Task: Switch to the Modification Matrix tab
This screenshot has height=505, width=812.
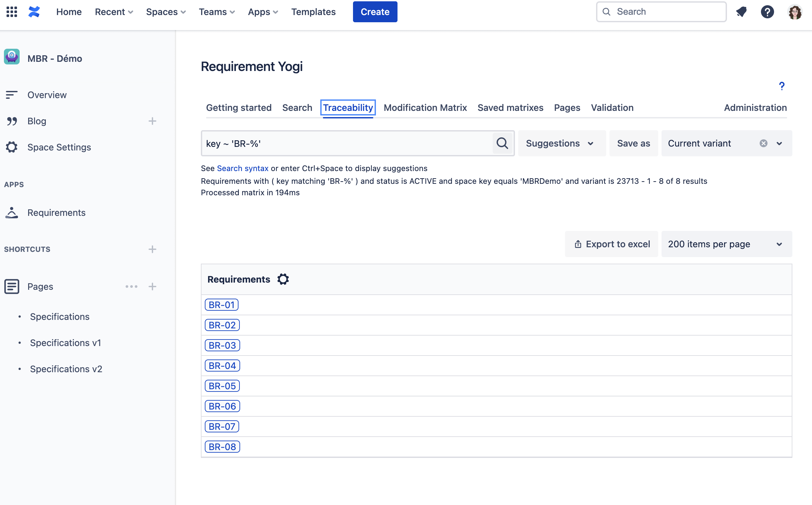Action: pos(425,108)
